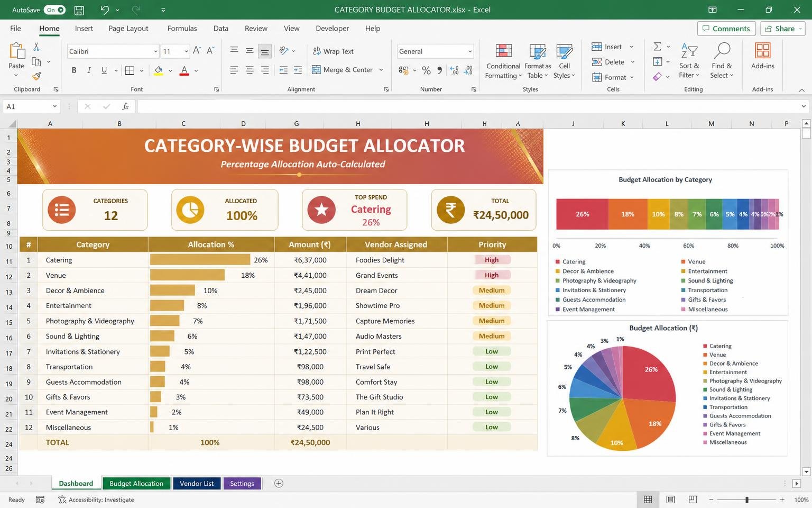Toggle AutoSave switch off
The width and height of the screenshot is (812, 508).
click(55, 10)
